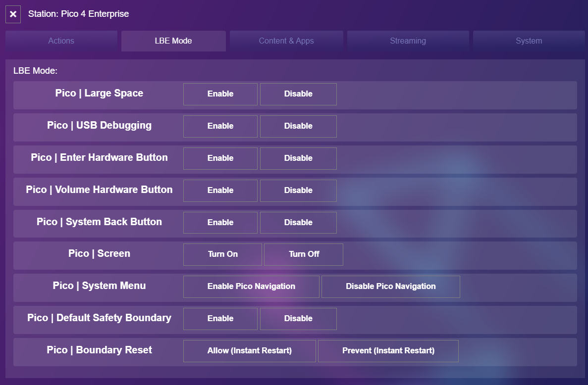Click Disable Pico Navigation
The width and height of the screenshot is (588, 385).
coord(390,287)
